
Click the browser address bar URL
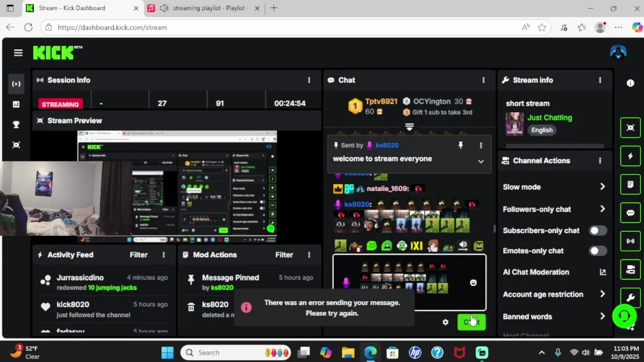(112, 28)
